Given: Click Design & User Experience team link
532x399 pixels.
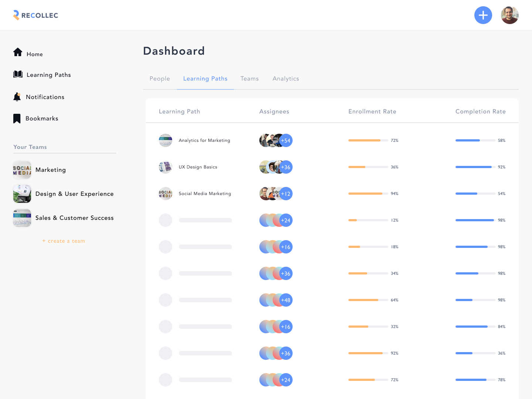Looking at the screenshot, I should pyautogui.click(x=75, y=194).
